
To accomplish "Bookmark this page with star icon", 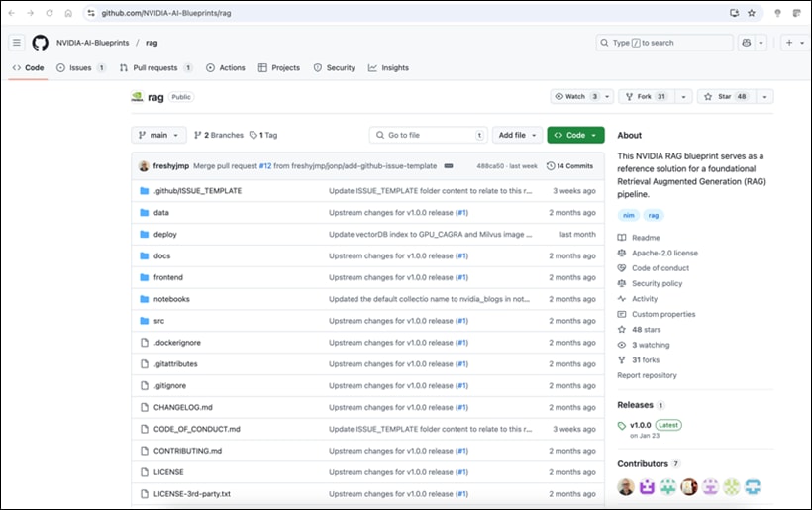I will (752, 13).
